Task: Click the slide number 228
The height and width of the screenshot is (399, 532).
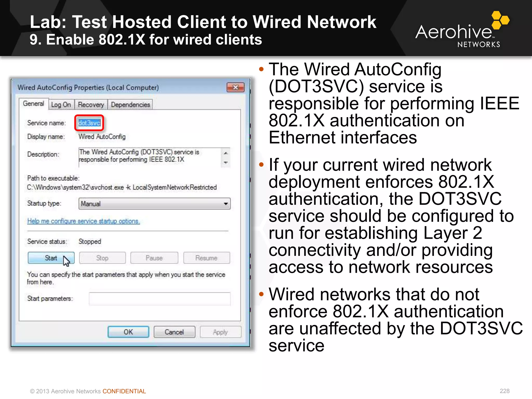Action: point(504,391)
